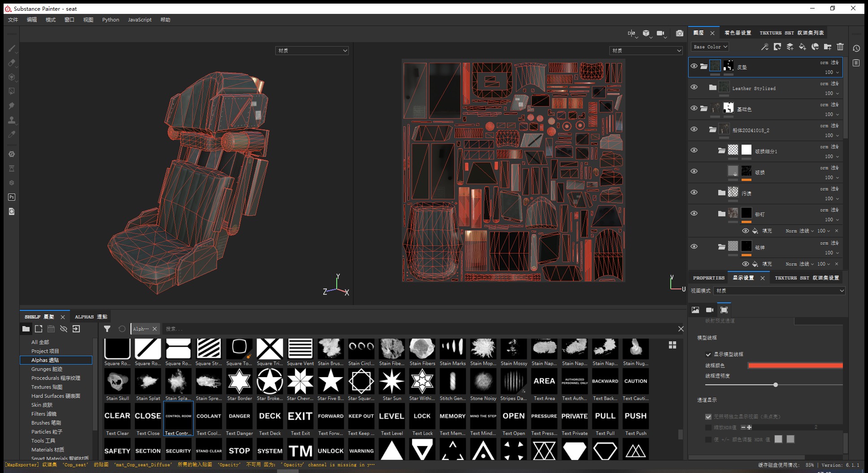Hide the Leather Stylized layer
868x473 pixels.
point(694,87)
